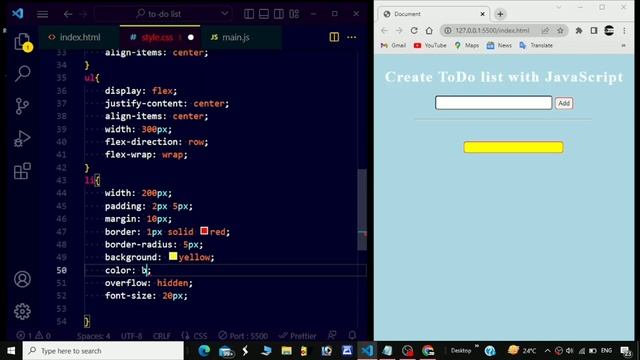640x360 pixels.
Task: Click the Add button on page
Action: [x=564, y=103]
